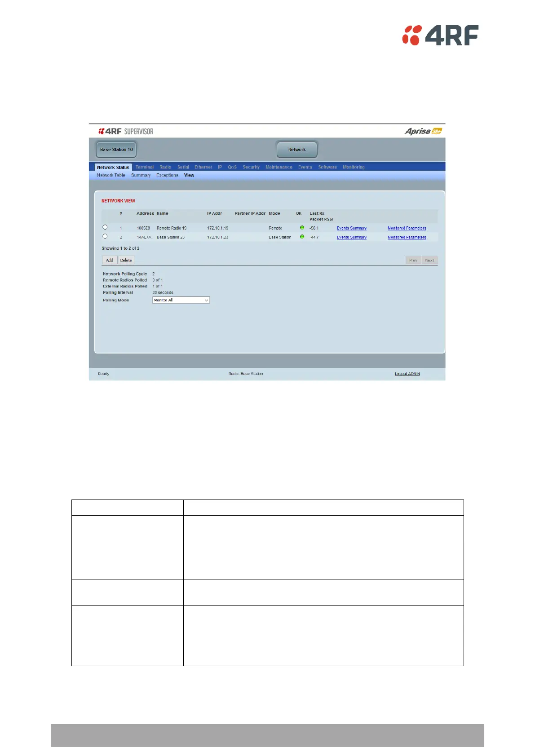
Task: Click the Delete button
Action: [x=126, y=260]
